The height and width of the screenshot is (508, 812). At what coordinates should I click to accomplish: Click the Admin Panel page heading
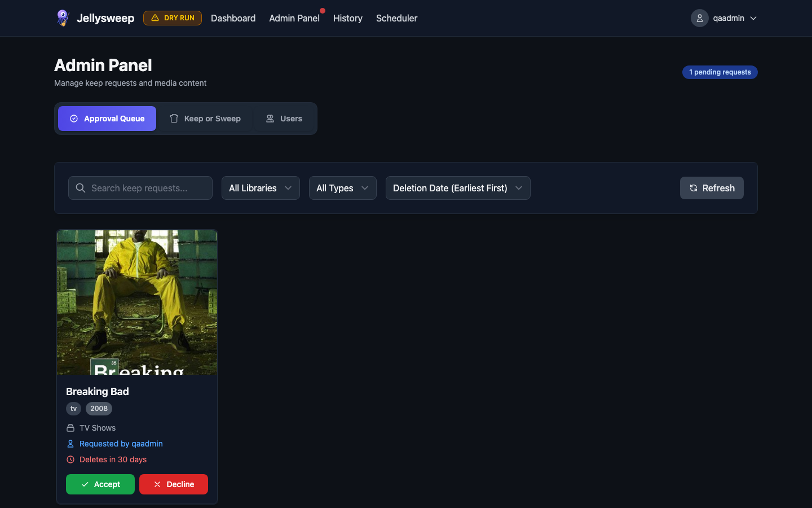click(103, 65)
